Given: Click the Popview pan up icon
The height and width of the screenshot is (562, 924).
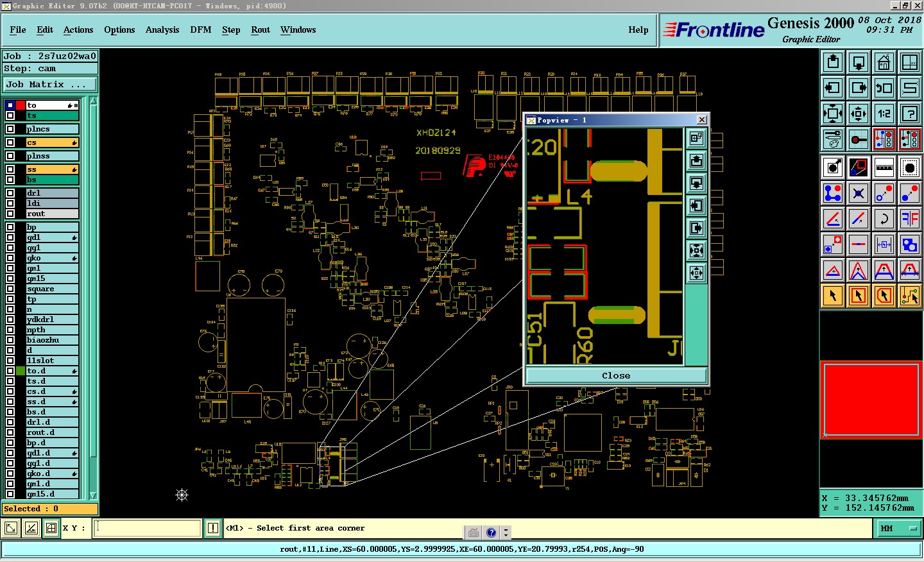Looking at the screenshot, I should coord(696,160).
